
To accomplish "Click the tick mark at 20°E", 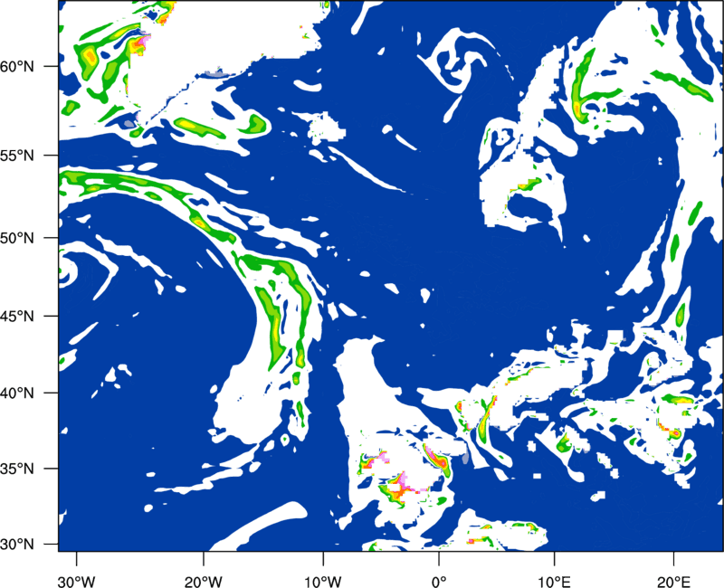I will [673, 558].
